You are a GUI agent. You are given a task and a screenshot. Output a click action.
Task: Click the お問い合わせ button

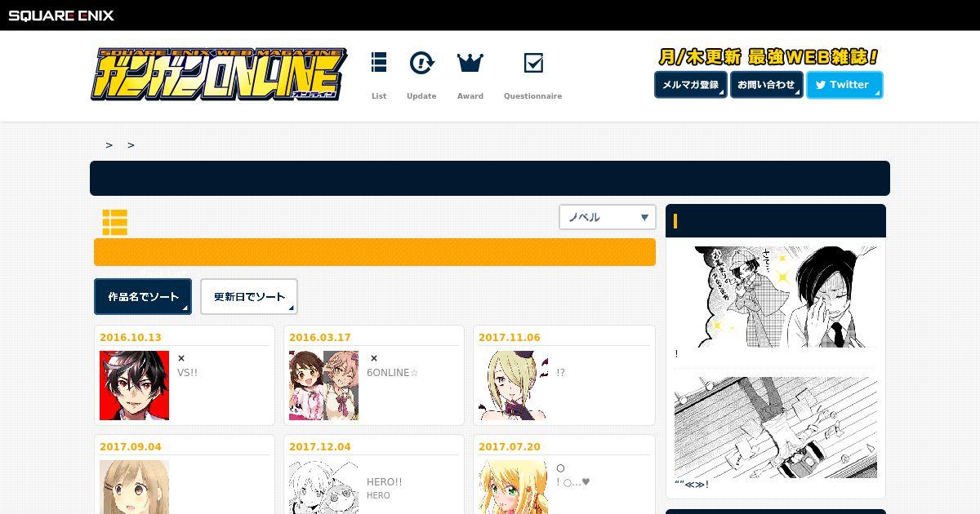point(767,85)
